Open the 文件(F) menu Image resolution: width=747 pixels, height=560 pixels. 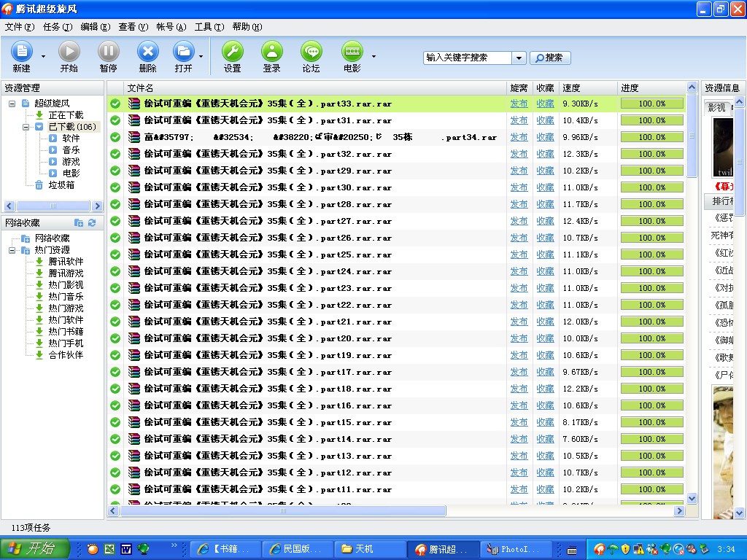[x=20, y=27]
